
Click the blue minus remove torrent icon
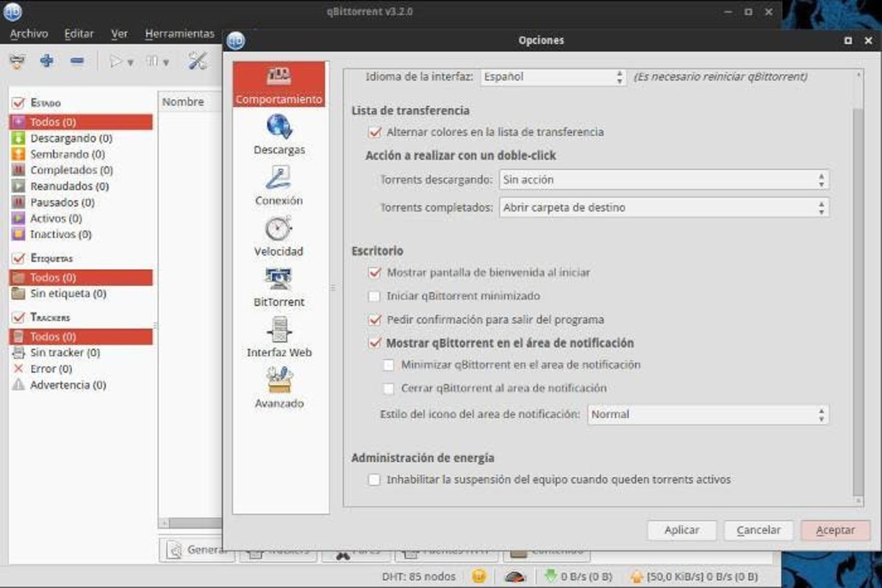point(76,61)
